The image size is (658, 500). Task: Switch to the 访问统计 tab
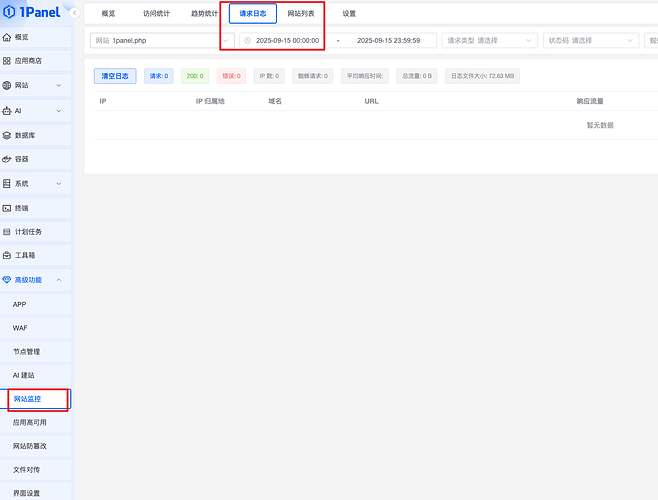point(157,14)
